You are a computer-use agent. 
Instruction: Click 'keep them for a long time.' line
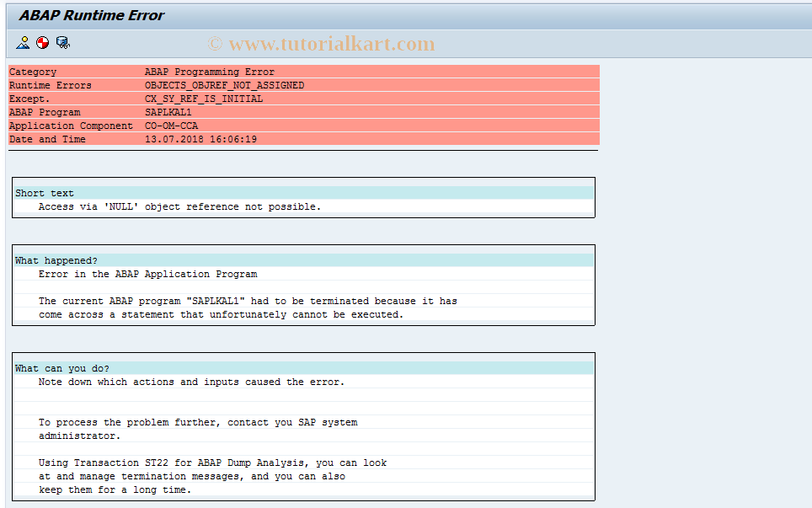[115, 489]
